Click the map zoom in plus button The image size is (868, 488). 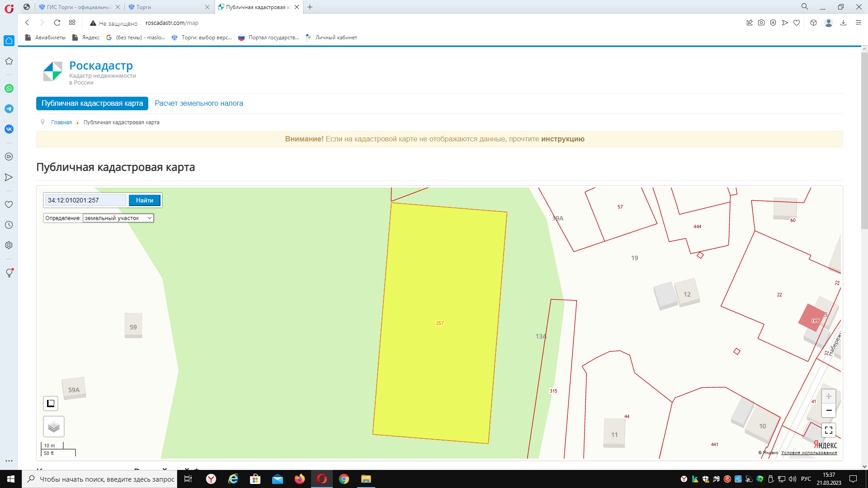(x=828, y=396)
